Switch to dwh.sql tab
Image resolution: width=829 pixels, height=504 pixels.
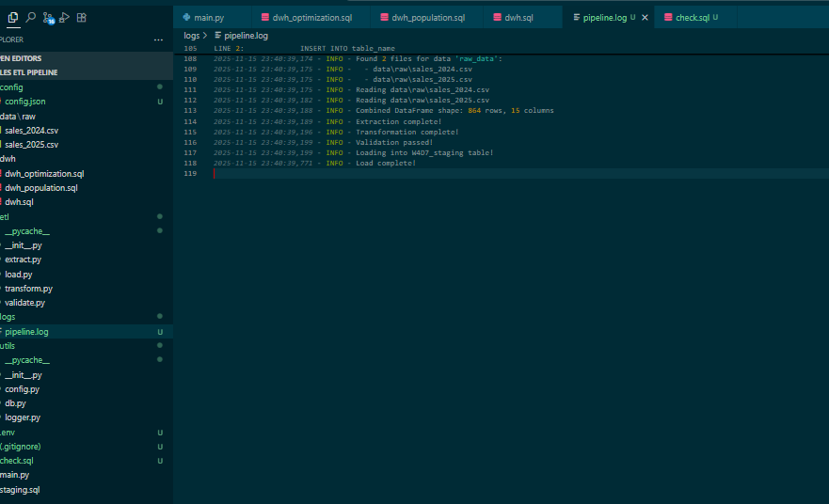pyautogui.click(x=522, y=18)
